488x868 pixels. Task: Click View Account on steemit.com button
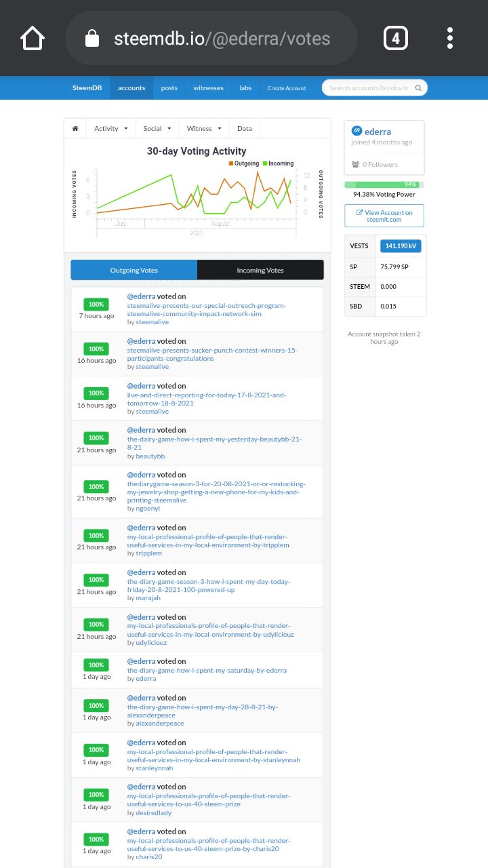click(x=384, y=216)
